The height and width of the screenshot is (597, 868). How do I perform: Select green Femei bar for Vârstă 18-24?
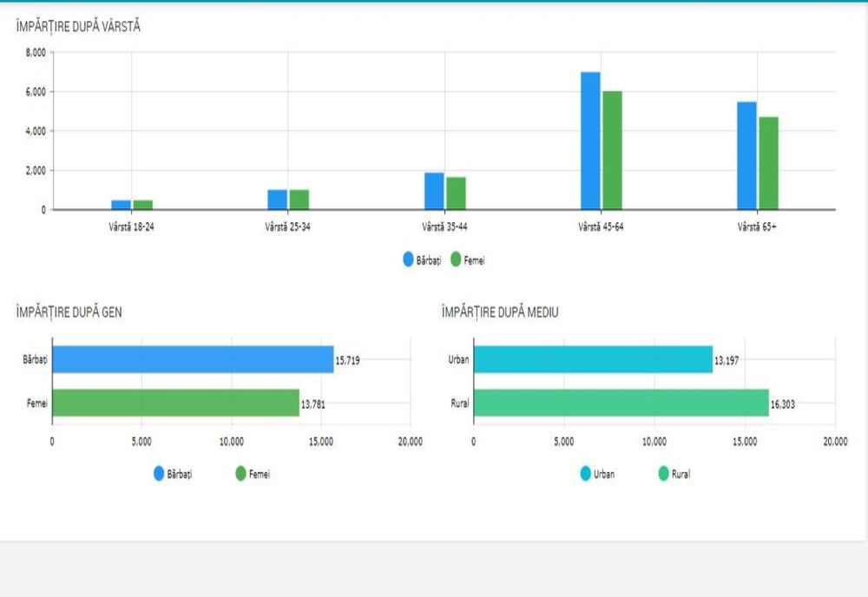142,205
